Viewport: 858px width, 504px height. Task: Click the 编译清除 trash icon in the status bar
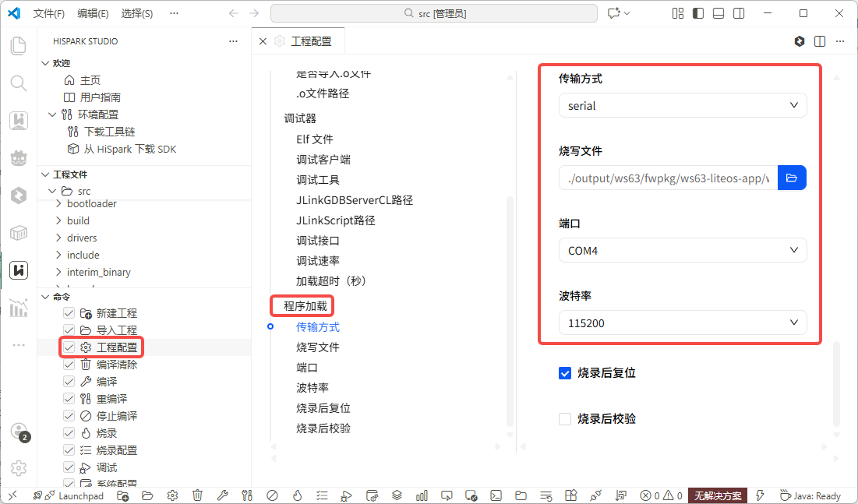click(x=197, y=495)
